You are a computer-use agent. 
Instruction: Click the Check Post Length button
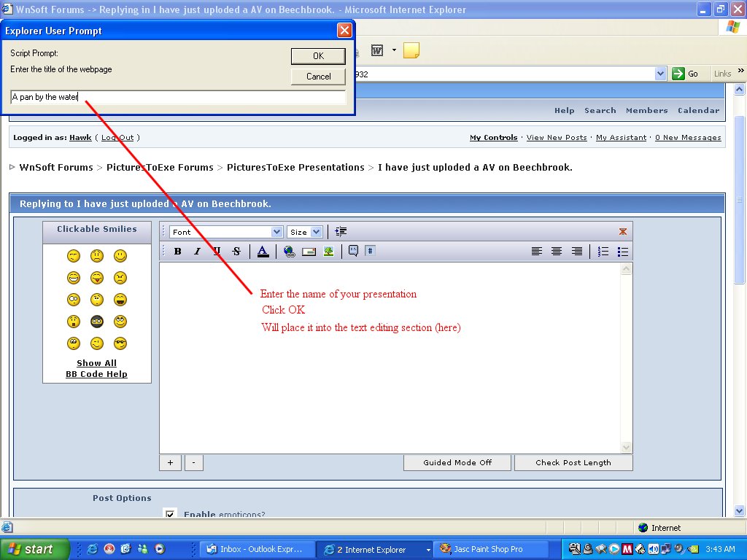pyautogui.click(x=573, y=462)
